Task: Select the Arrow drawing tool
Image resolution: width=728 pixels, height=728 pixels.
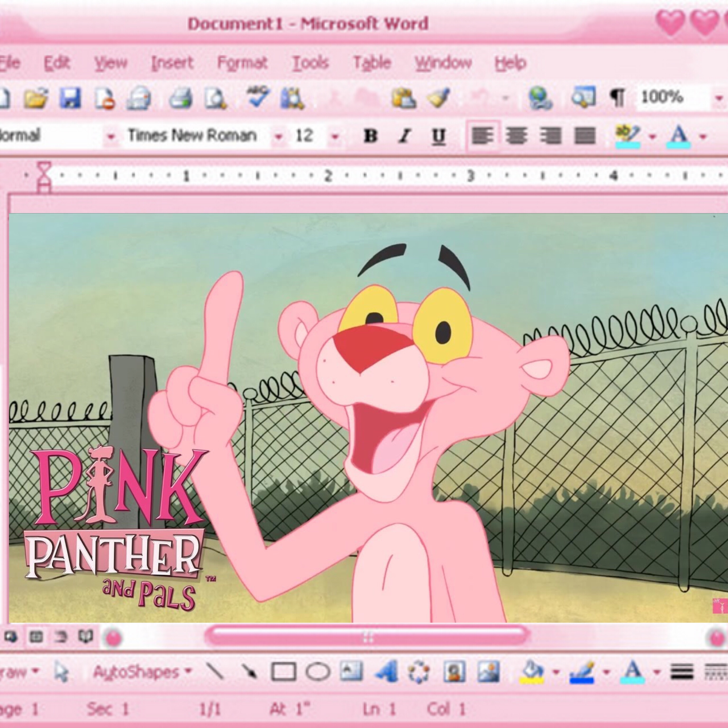Action: click(x=249, y=671)
